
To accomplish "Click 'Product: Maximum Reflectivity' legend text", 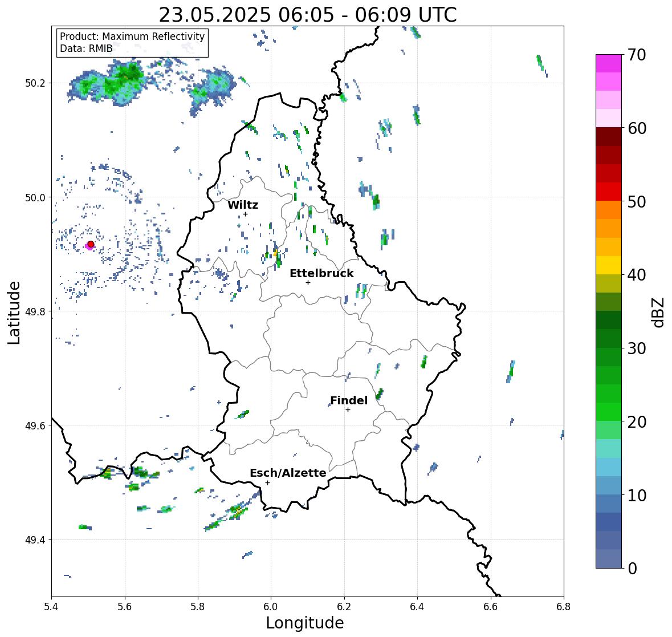I will [x=132, y=36].
